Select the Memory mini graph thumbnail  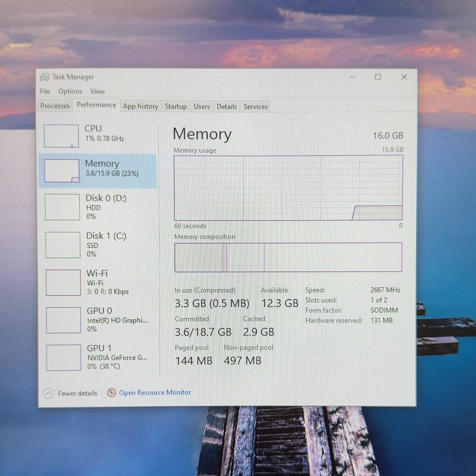pos(61,171)
